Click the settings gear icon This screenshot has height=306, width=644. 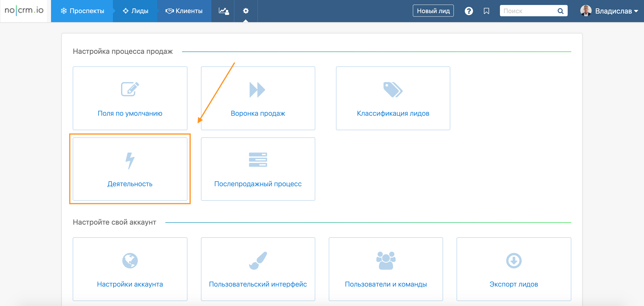246,11
